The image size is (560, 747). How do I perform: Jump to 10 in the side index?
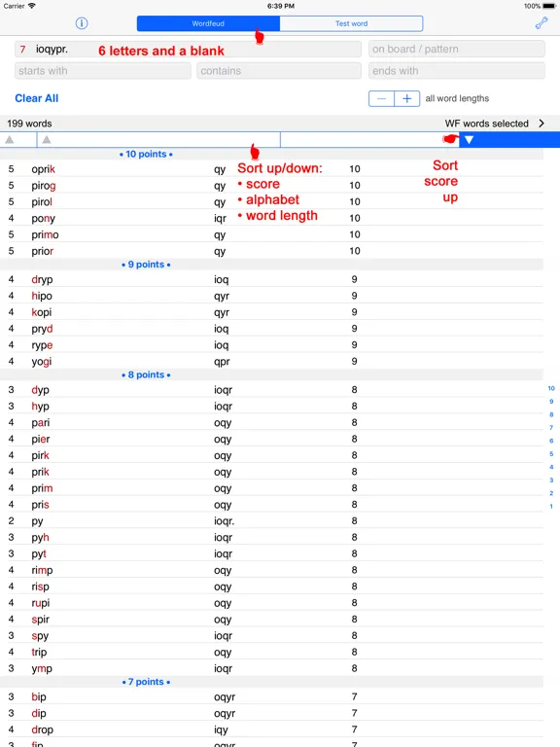[551, 388]
